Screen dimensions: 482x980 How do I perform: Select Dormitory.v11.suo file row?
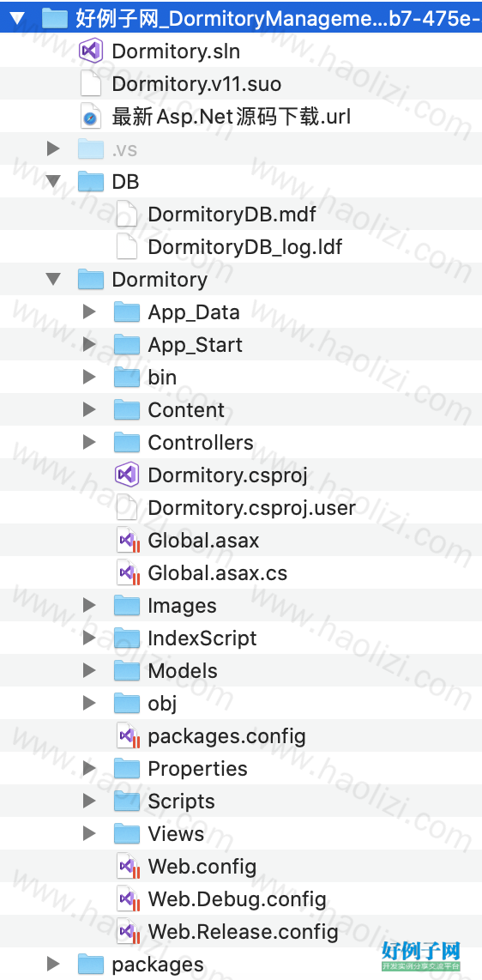(x=241, y=84)
